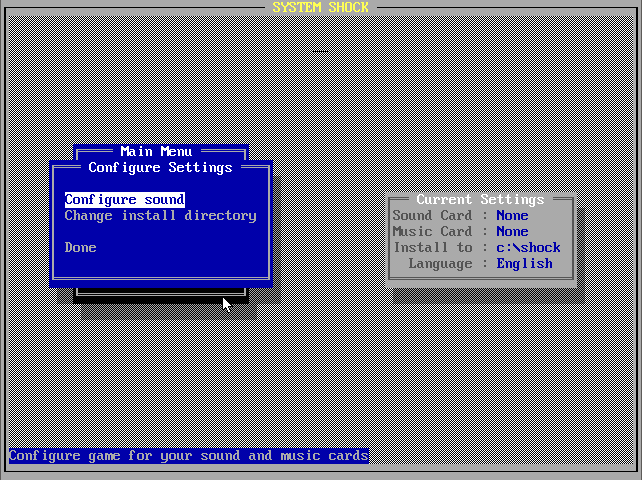Click the Sound Card value None
642x480 pixels.
(512, 216)
